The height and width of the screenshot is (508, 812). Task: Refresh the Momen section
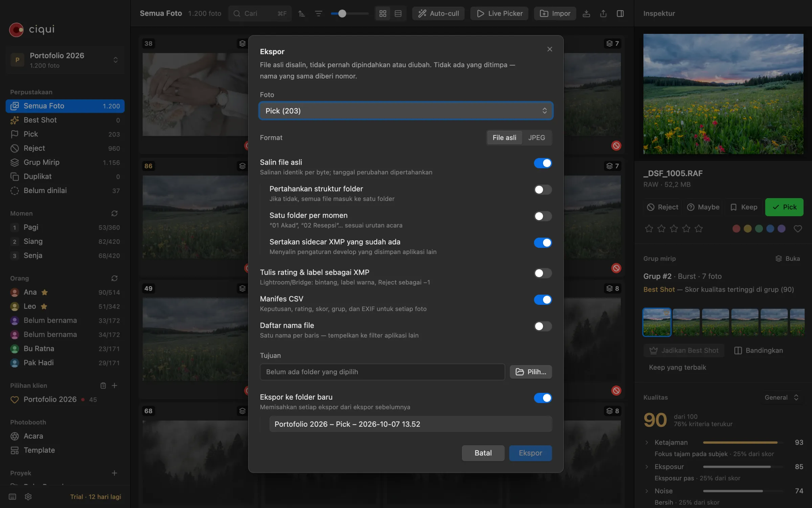114,213
